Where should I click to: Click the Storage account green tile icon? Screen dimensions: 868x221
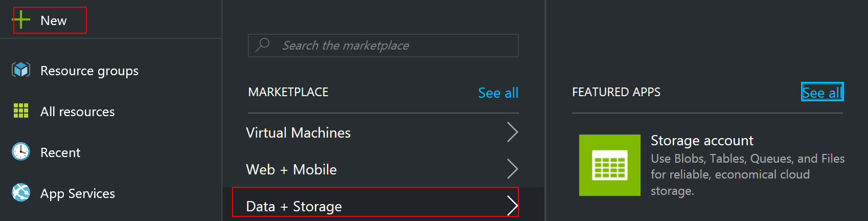click(x=609, y=165)
